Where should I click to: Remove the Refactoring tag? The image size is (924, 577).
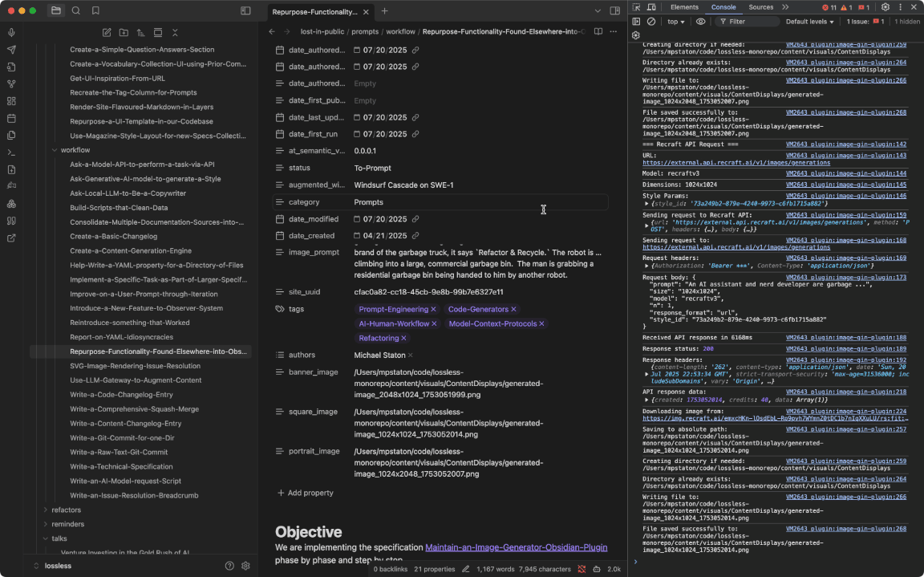(x=403, y=339)
